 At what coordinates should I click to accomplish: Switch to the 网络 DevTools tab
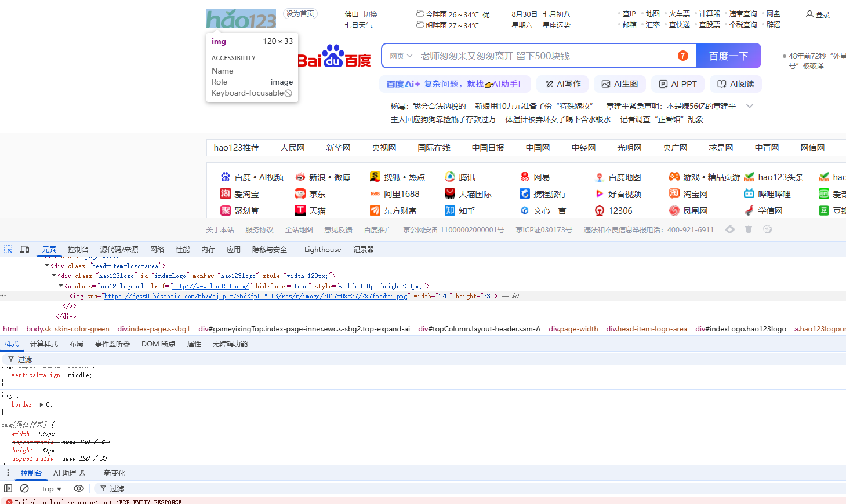157,249
